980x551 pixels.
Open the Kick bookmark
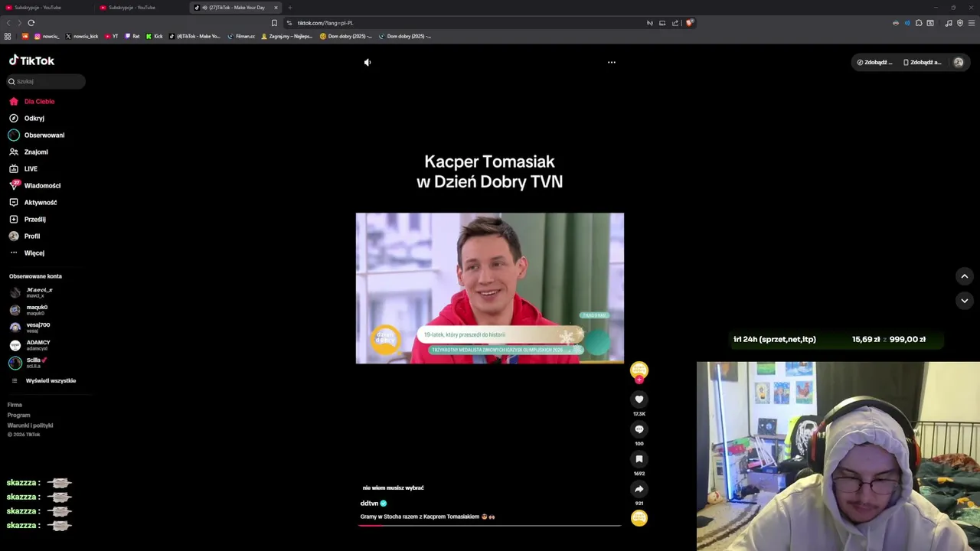[x=155, y=36]
